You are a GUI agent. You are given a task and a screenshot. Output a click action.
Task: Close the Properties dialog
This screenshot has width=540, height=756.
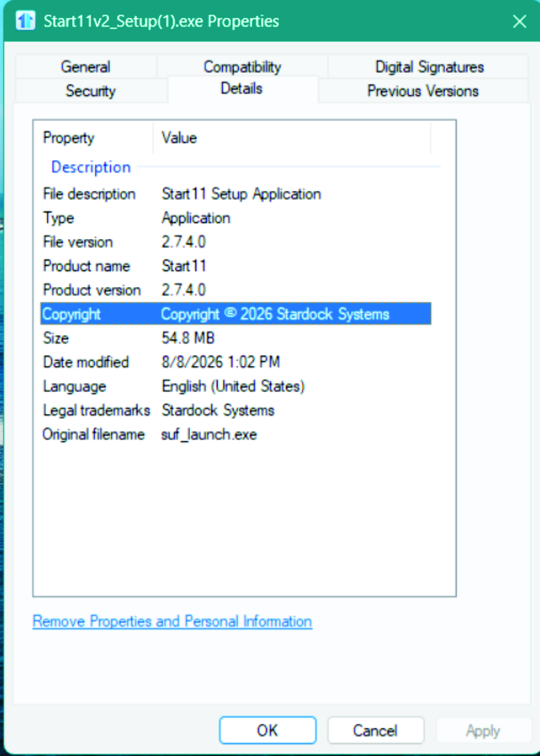(520, 21)
